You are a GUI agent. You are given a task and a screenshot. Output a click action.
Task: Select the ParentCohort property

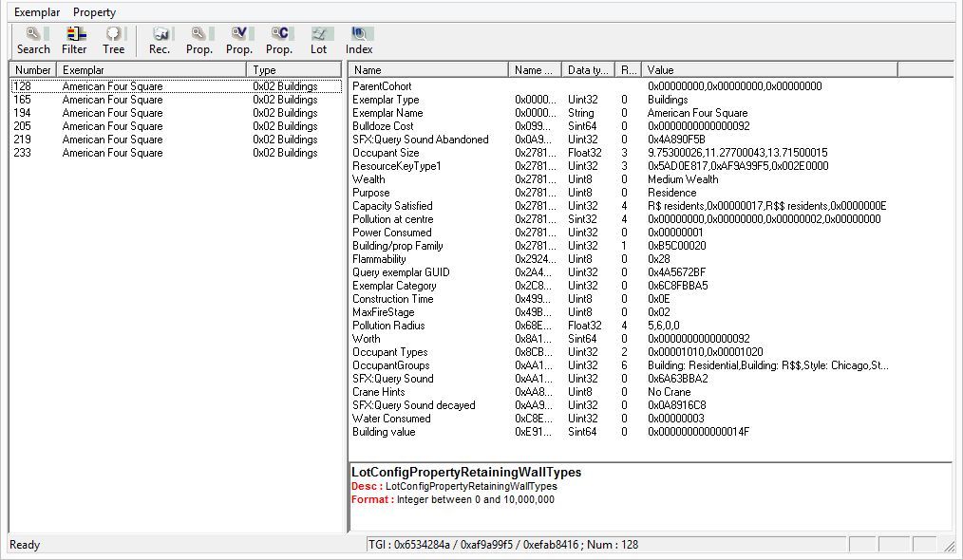point(382,86)
